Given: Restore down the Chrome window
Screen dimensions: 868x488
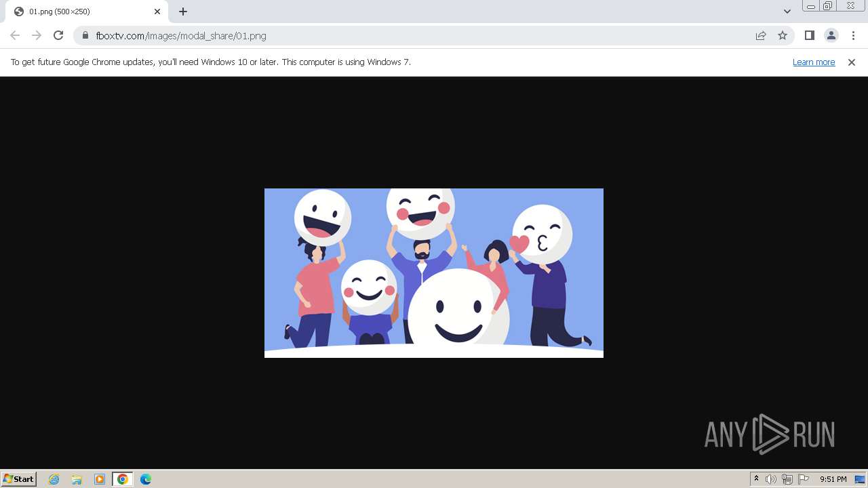Looking at the screenshot, I should (828, 6).
